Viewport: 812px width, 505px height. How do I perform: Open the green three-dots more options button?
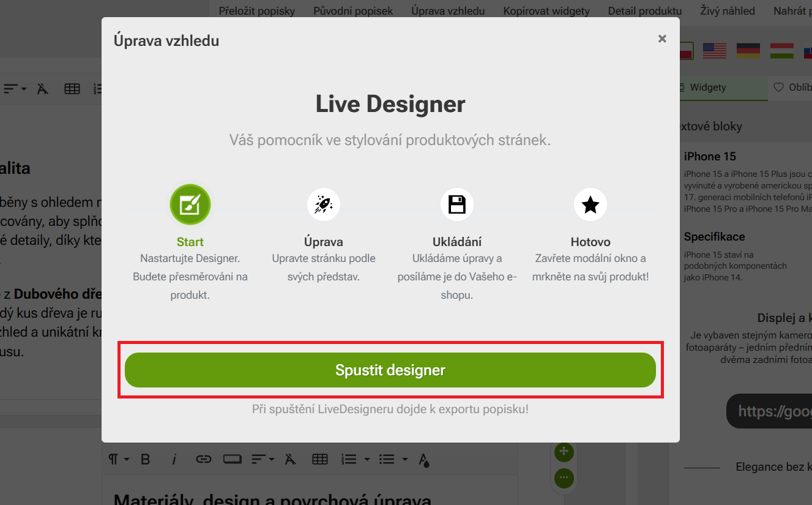[564, 477]
